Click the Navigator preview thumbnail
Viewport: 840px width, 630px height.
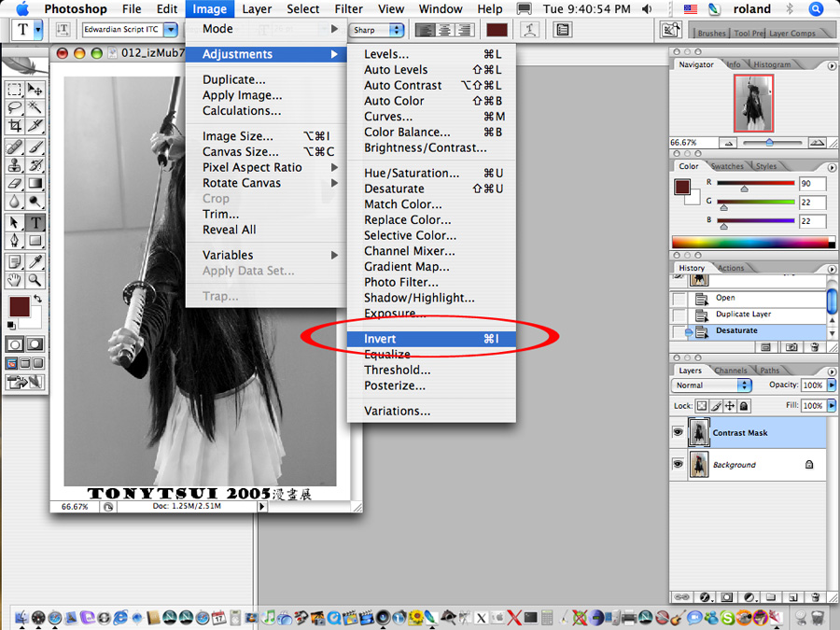(753, 103)
